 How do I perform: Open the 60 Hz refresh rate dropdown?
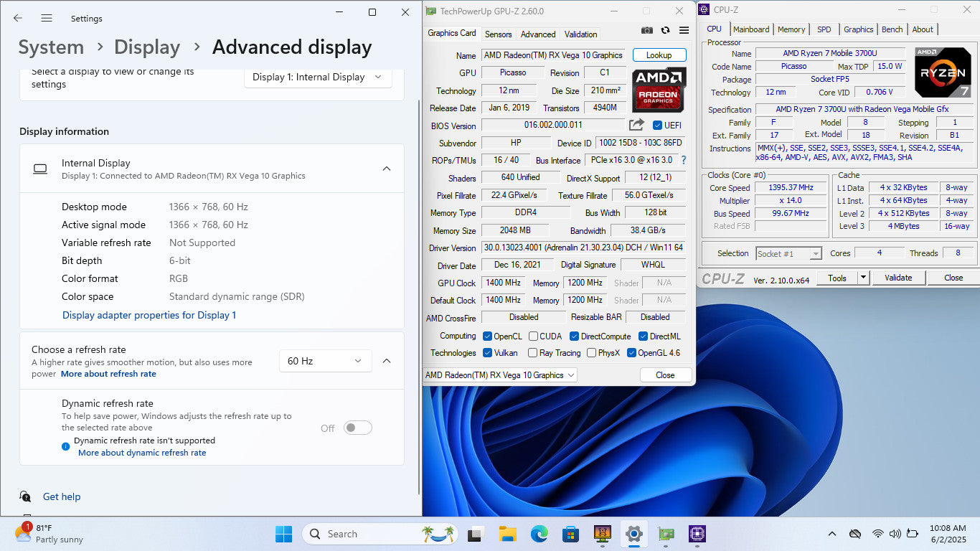(325, 361)
